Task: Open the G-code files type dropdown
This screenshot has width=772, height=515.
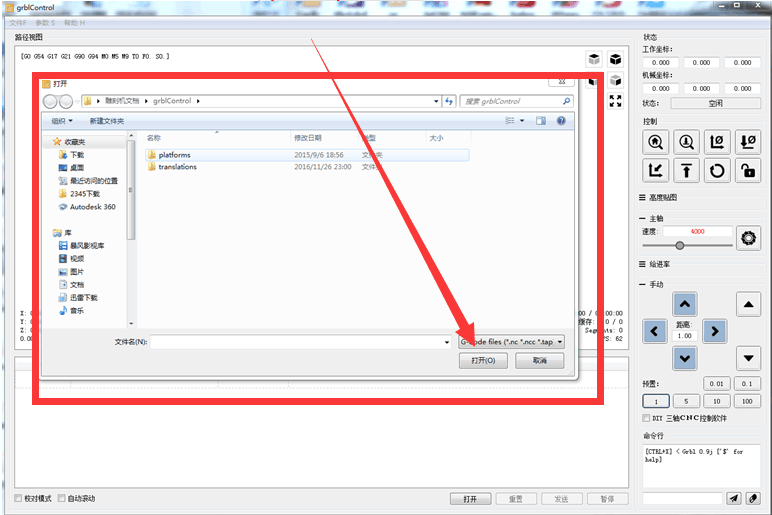Action: pos(511,341)
